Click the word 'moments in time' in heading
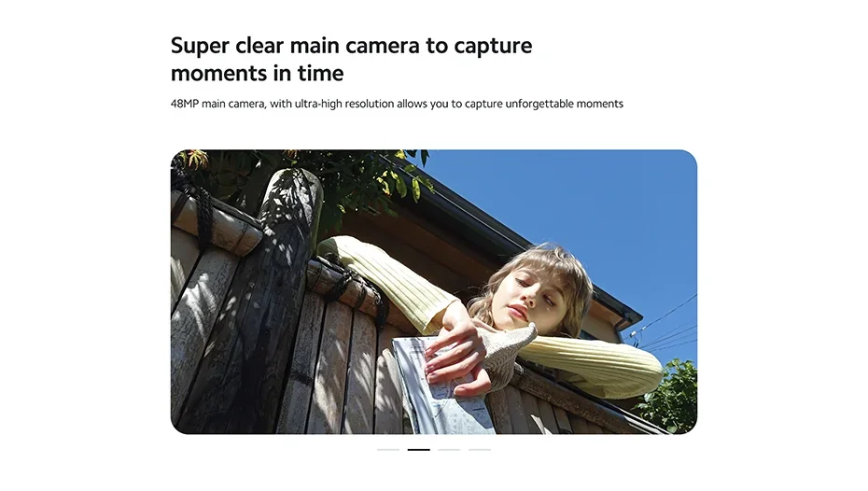Viewport: 868px width, 491px height. (x=257, y=73)
